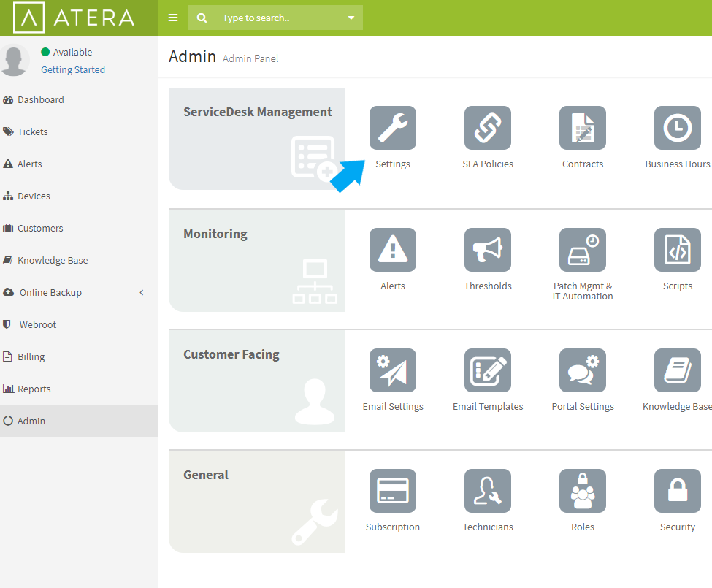The height and width of the screenshot is (588, 712).
Task: Open Scripts code-file icon
Action: click(678, 250)
